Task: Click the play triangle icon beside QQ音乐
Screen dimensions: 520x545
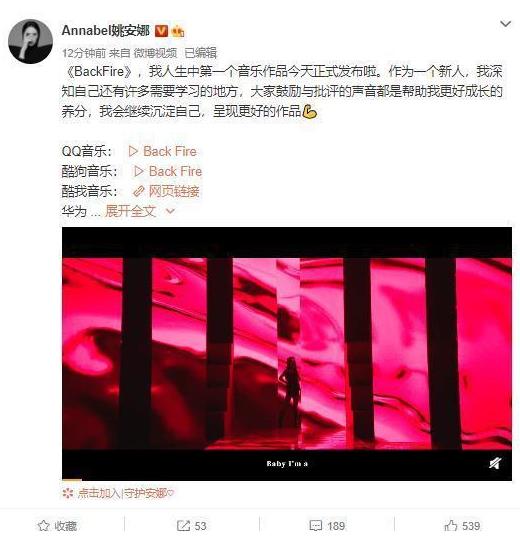Action: (133, 152)
